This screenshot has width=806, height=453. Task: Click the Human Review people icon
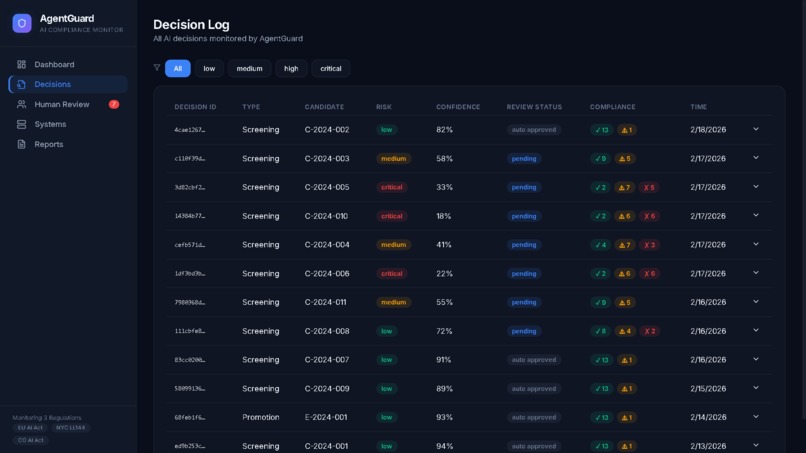21,104
